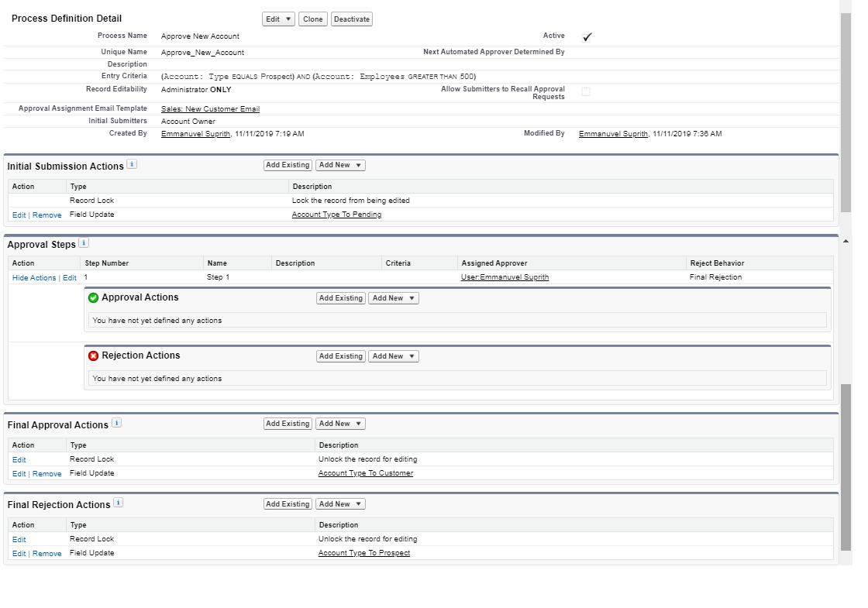This screenshot has width=868, height=608.
Task: Click info icon next to Approval Steps
Action: 84,243
